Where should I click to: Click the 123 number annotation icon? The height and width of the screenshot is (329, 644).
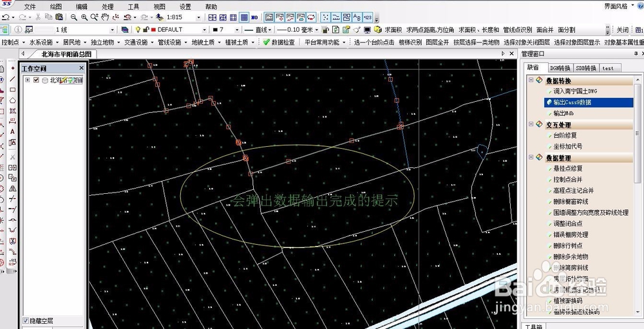pos(368,17)
